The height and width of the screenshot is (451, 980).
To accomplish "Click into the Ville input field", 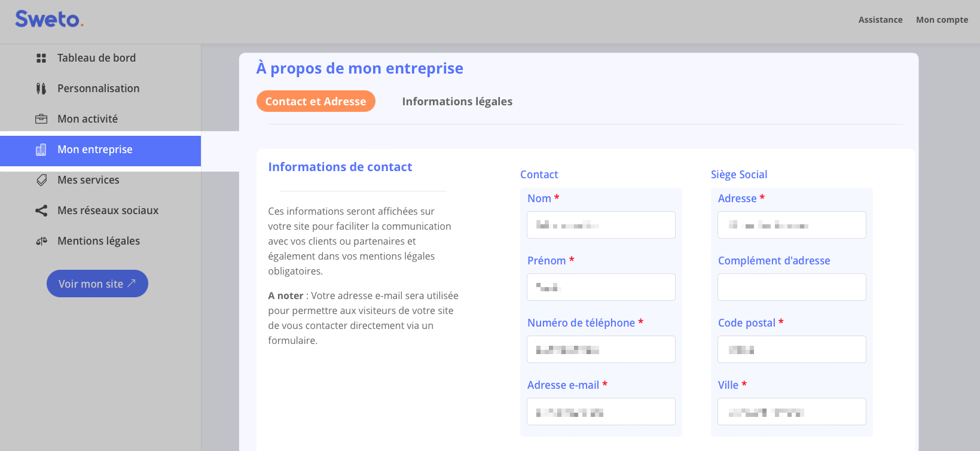I will (792, 412).
